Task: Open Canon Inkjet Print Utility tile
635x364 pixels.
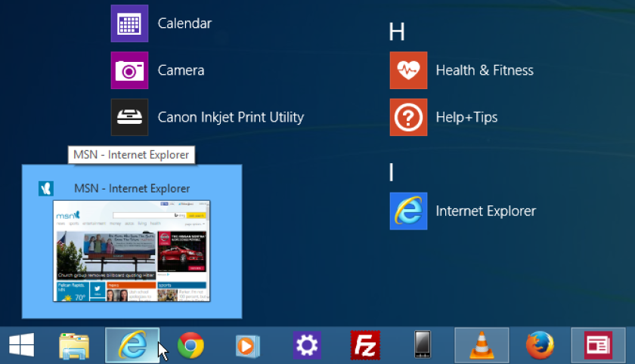Action: pos(129,117)
